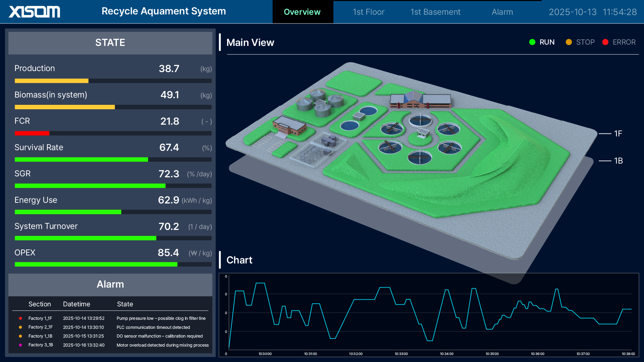Click the orange alarm dot for Factory 2_1F
The width and height of the screenshot is (644, 362).
click(x=20, y=327)
